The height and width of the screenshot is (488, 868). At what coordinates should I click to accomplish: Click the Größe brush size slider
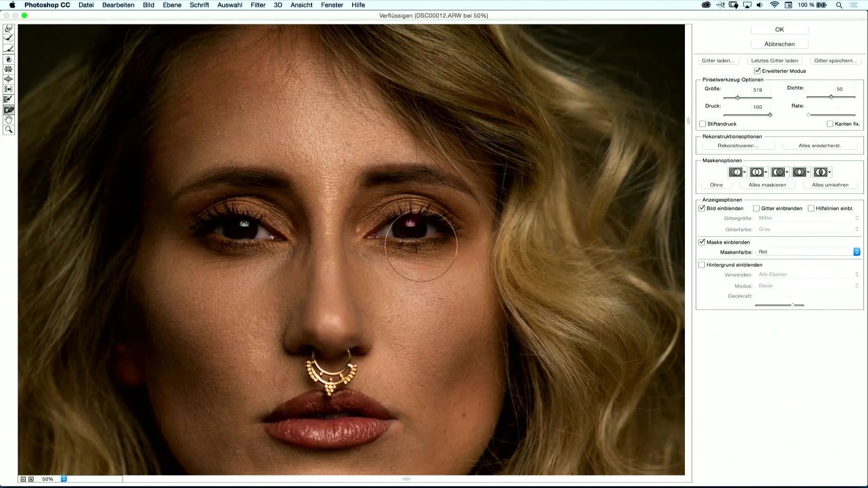[747, 98]
